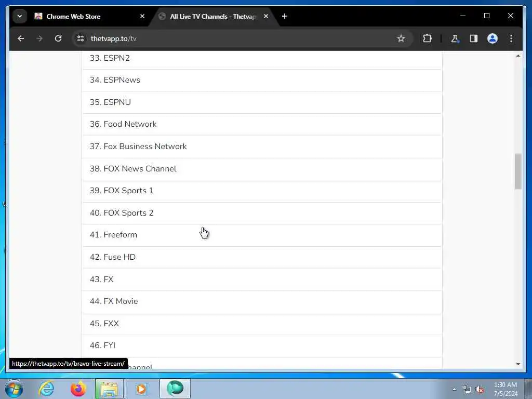Open Windows Explorer folder in taskbar
The height and width of the screenshot is (399, 532).
coord(110,389)
